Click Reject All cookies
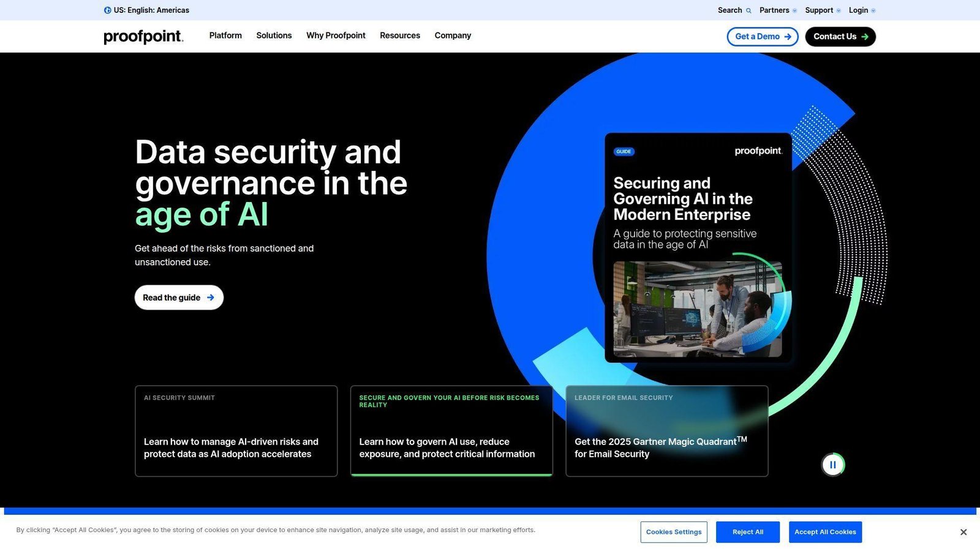Viewport: 980px width, 551px height. tap(748, 532)
